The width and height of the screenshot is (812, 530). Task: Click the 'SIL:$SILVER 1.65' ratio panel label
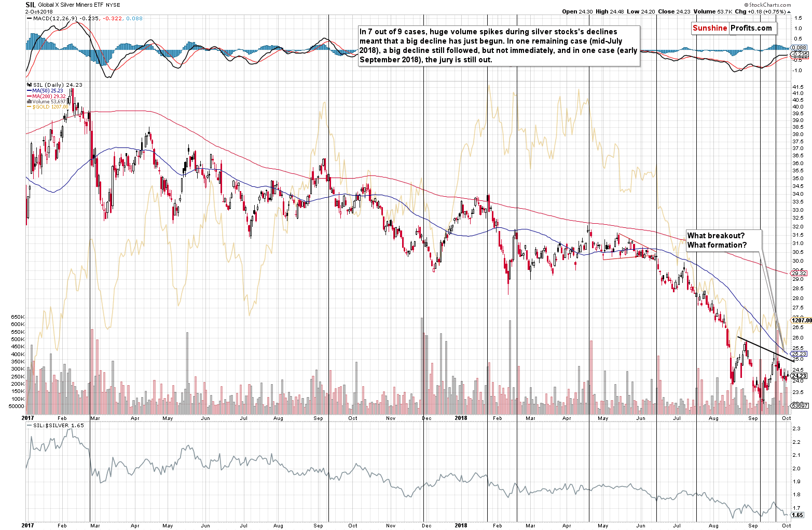click(58, 425)
